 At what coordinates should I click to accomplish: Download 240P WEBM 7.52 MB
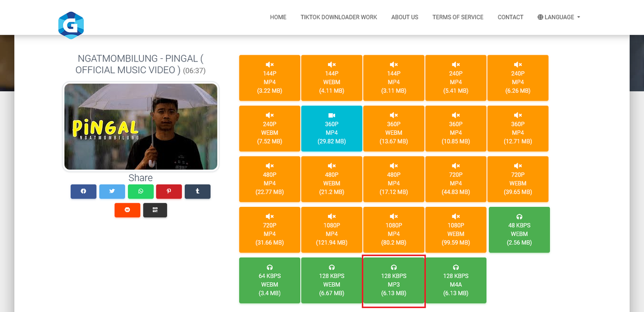coord(270,128)
